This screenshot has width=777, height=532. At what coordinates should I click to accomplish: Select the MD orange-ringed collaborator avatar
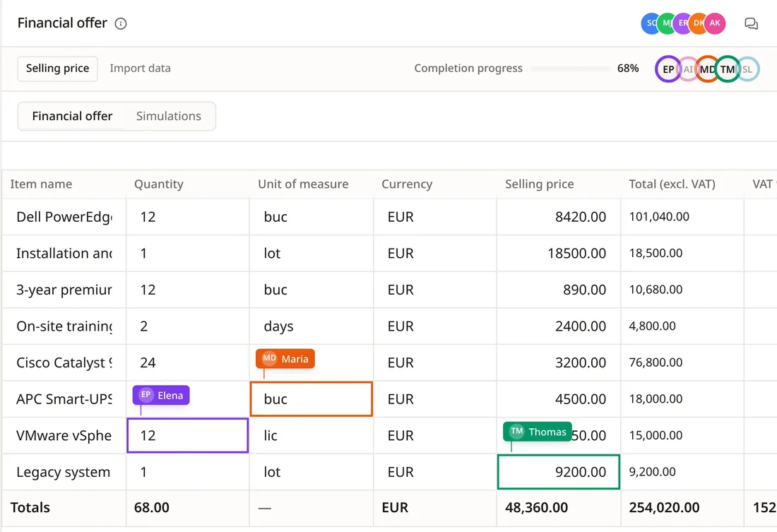707,69
